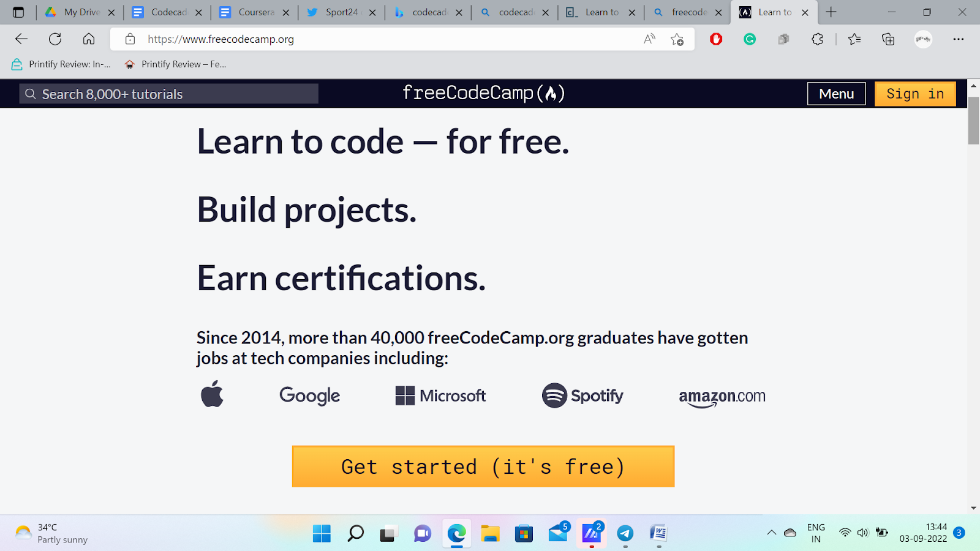Click the Sign in button

(x=915, y=94)
